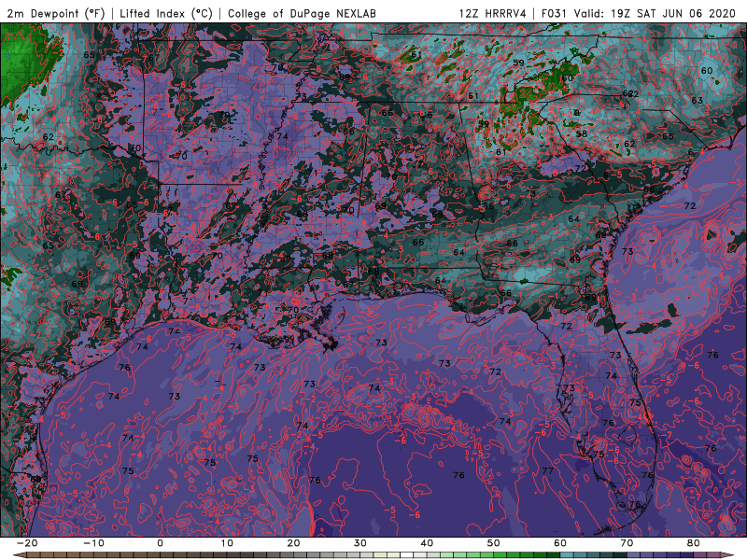Screen dimensions: 747x560
Task: Click the 40 label on color scale
Action: click(x=427, y=543)
